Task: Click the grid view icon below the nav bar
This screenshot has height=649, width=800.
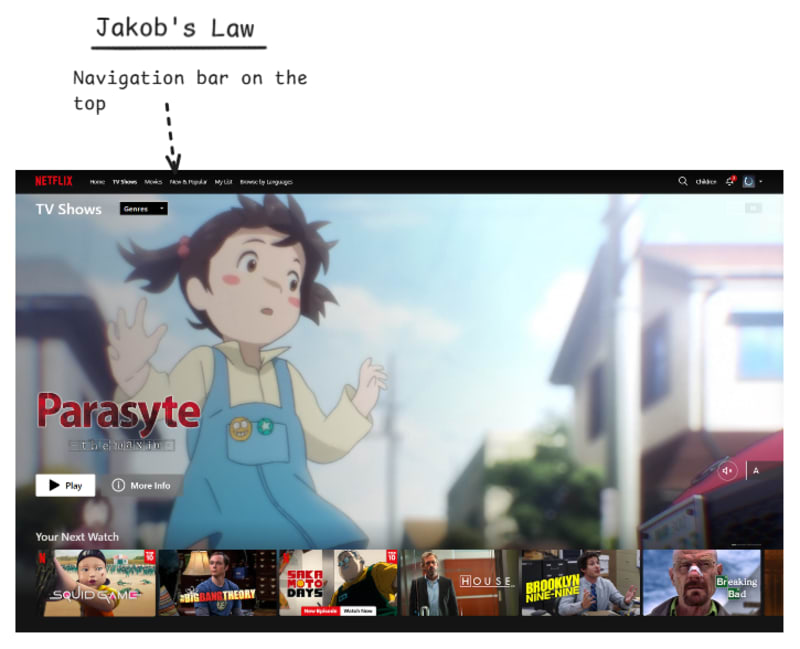Action: point(753,208)
